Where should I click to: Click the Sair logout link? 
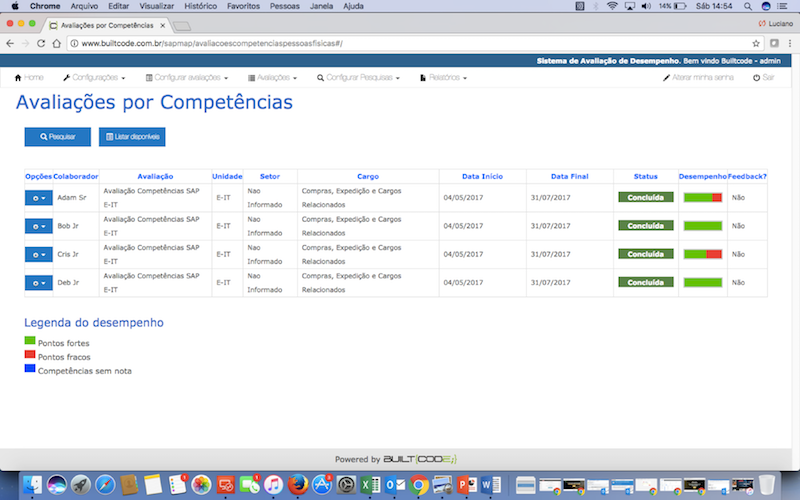point(764,78)
